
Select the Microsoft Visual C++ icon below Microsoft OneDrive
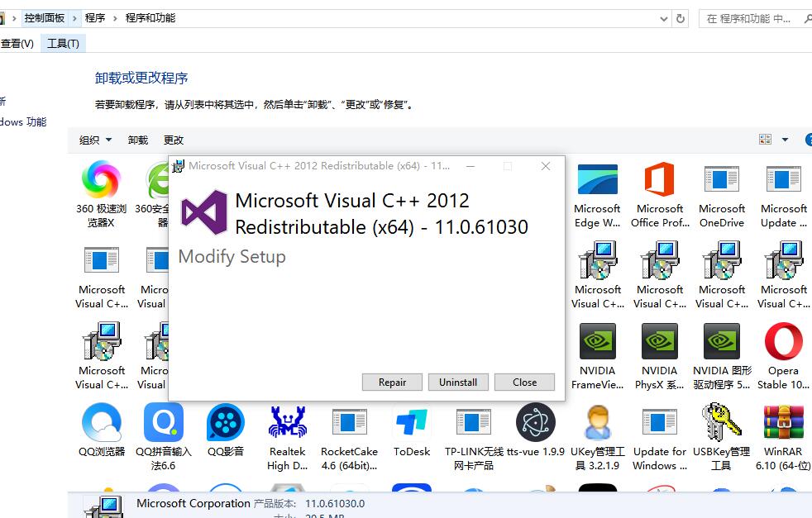coord(722,260)
